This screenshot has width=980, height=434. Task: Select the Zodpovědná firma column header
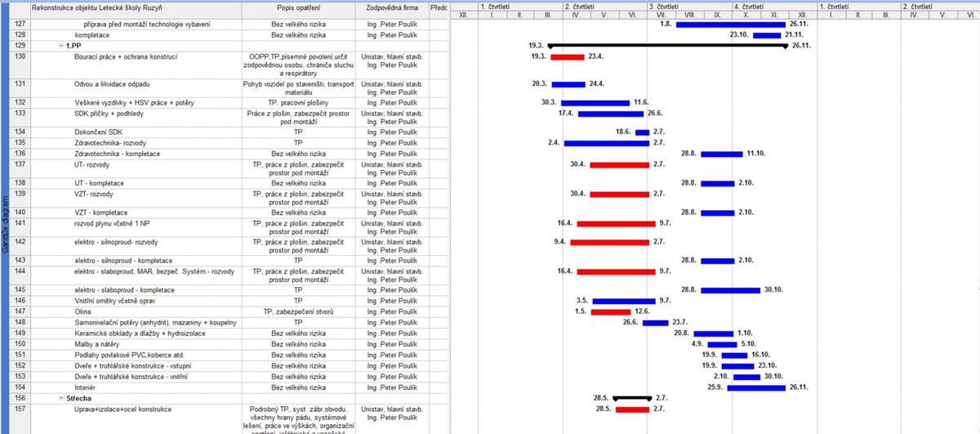(x=390, y=7)
